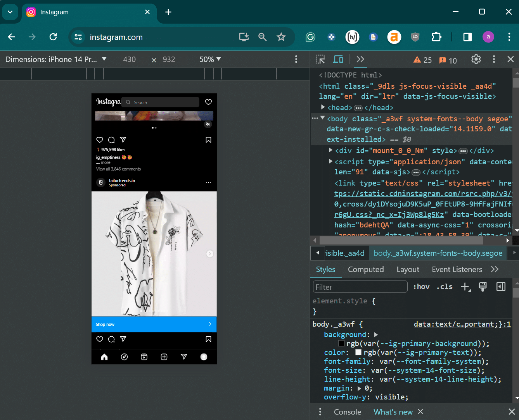This screenshot has height=420, width=519.
Task: Expand the margin shorthand property
Action: point(359,388)
